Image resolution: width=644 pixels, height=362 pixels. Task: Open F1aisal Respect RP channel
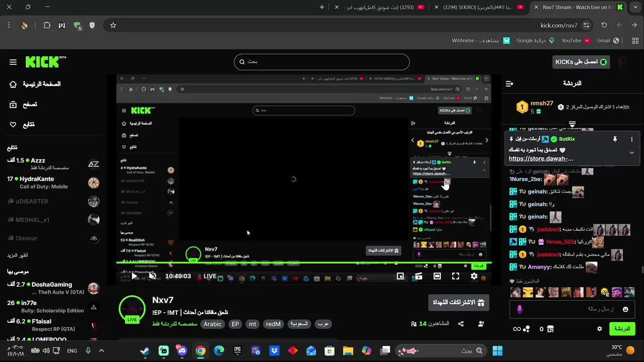click(53, 325)
